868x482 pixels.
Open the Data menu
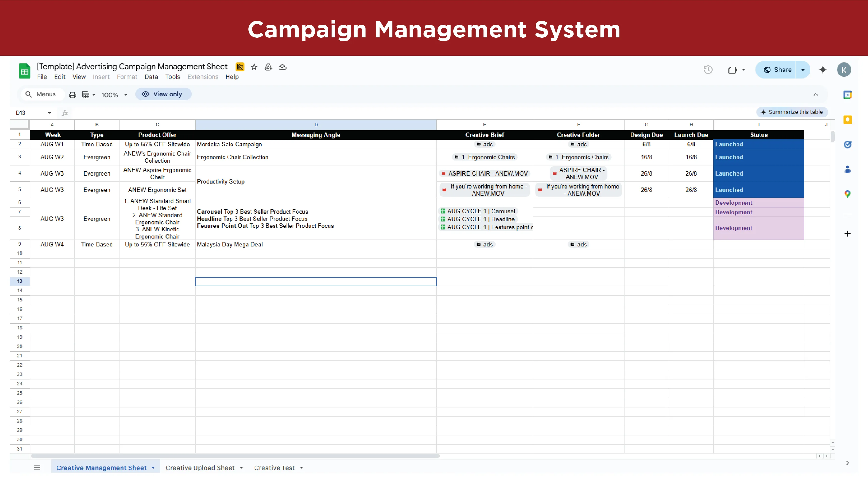tap(151, 77)
